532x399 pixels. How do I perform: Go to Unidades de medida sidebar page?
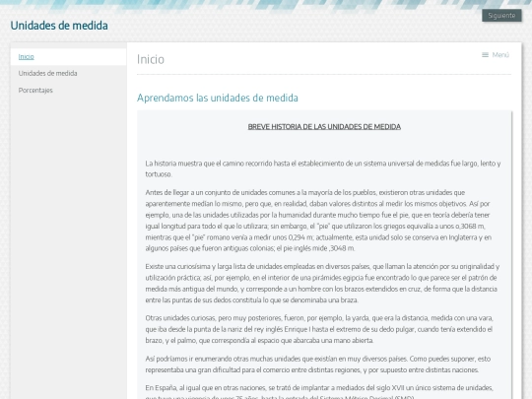[48, 73]
